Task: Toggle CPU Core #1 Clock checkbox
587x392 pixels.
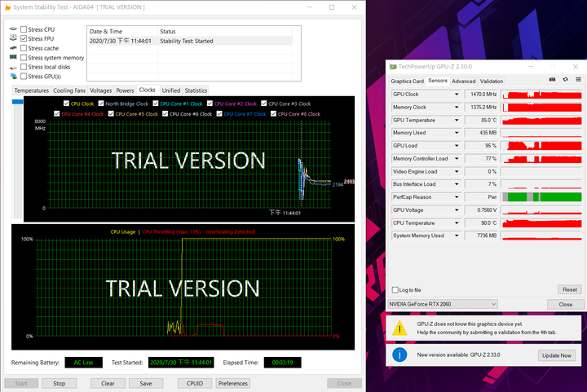Action: pyautogui.click(x=156, y=104)
